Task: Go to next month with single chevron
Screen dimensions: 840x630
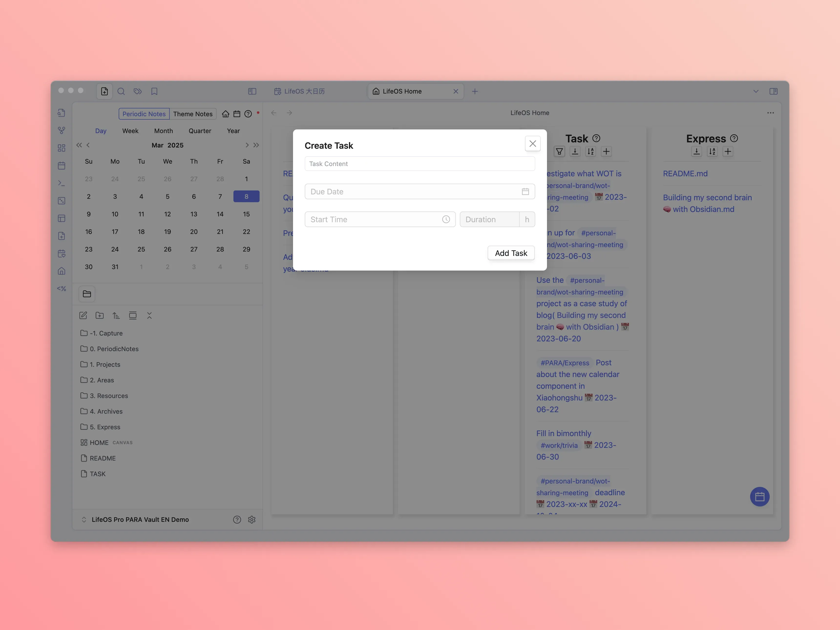Action: pos(247,145)
